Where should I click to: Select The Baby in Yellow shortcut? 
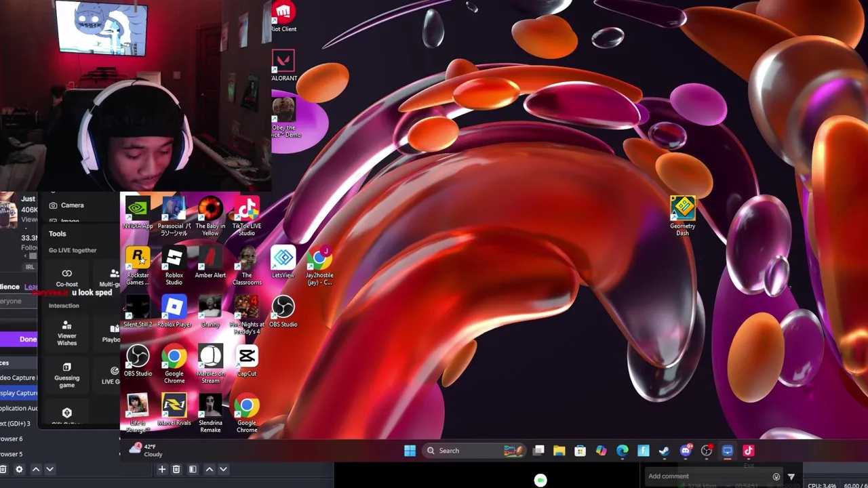210,216
